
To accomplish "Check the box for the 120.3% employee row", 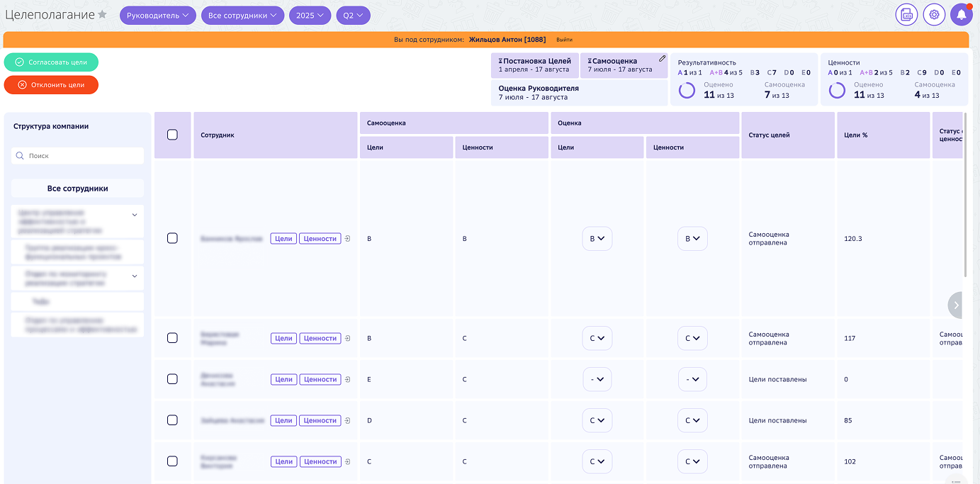I will (172, 238).
